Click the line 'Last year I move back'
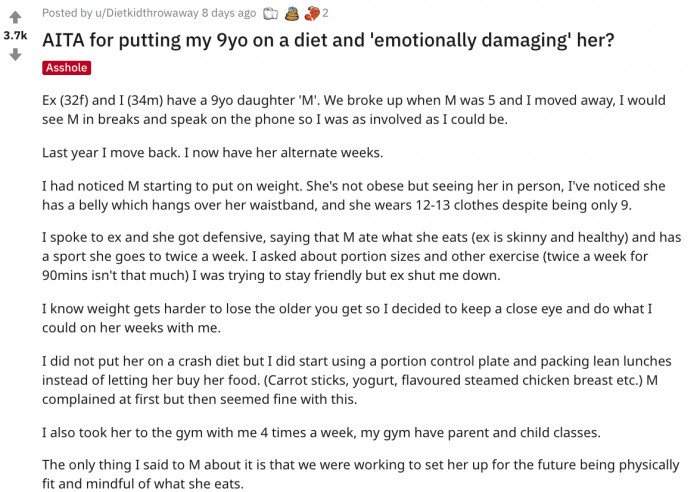 pyautogui.click(x=212, y=153)
